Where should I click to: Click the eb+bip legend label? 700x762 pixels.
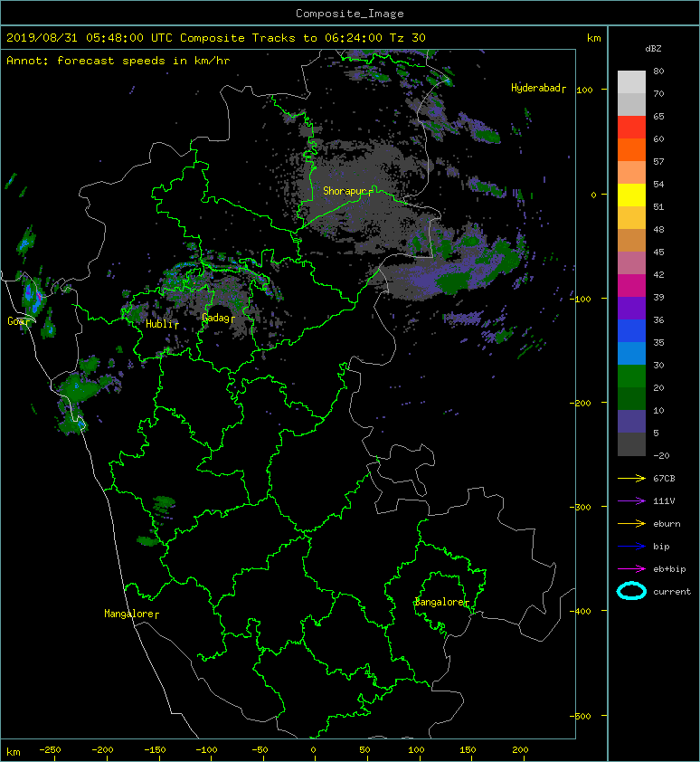pyautogui.click(x=669, y=569)
